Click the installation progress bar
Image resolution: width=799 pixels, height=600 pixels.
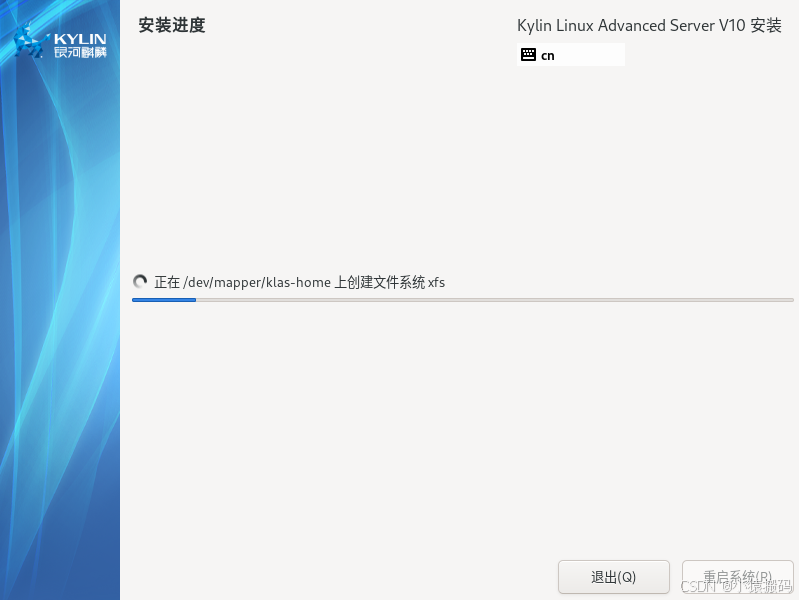[463, 300]
